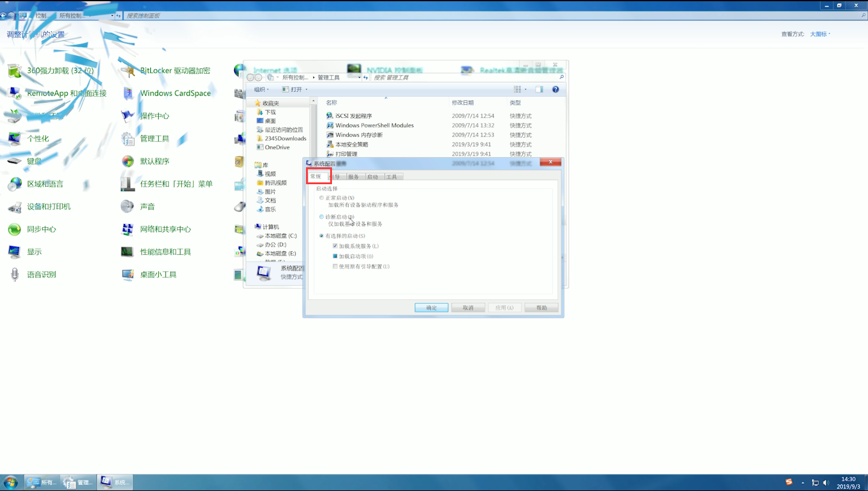The height and width of the screenshot is (491, 868).
Task: Click the 帮助 button in 系统配置
Action: pyautogui.click(x=541, y=307)
